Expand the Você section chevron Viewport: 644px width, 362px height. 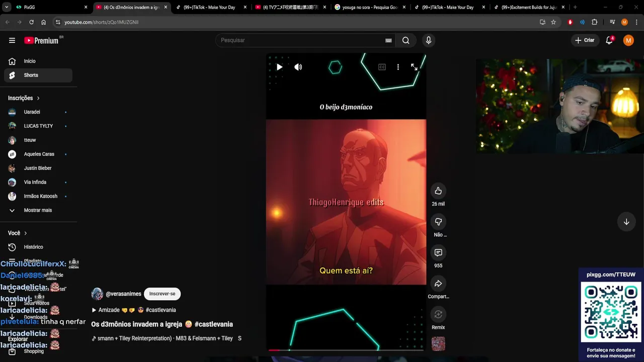[25, 233]
